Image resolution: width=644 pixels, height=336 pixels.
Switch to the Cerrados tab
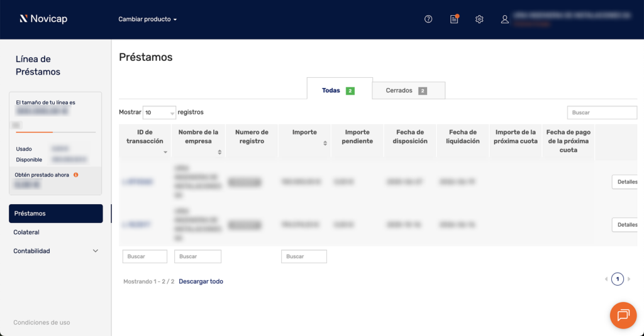[x=408, y=90]
